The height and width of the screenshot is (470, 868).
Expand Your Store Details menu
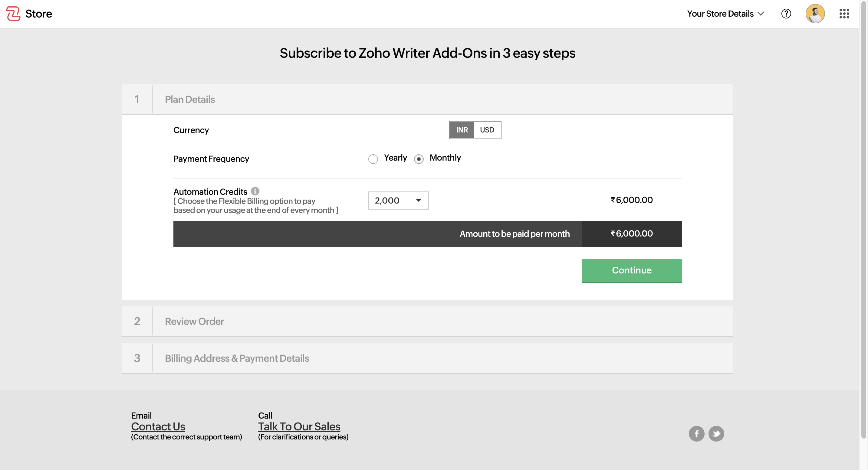[725, 14]
